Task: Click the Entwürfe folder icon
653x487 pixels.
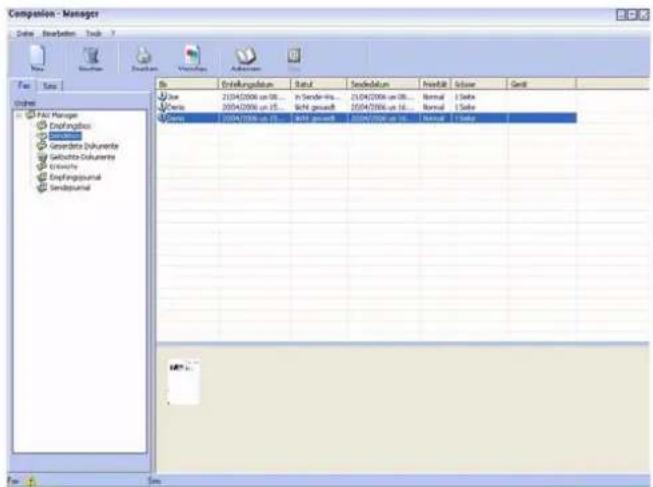Action: pos(42,167)
